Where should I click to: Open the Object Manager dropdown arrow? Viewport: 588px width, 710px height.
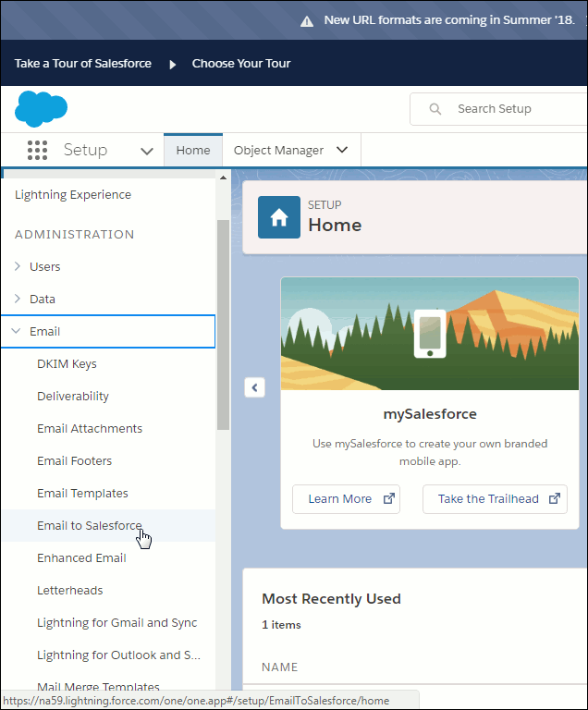coord(342,150)
